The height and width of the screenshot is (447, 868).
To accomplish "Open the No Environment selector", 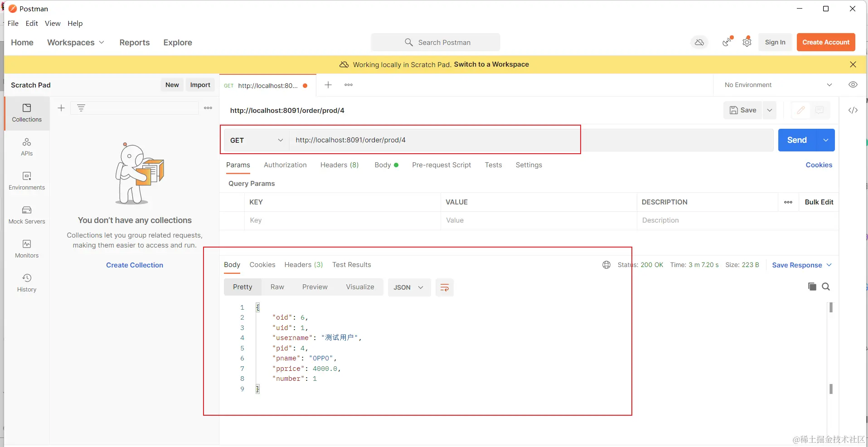I will tap(778, 85).
